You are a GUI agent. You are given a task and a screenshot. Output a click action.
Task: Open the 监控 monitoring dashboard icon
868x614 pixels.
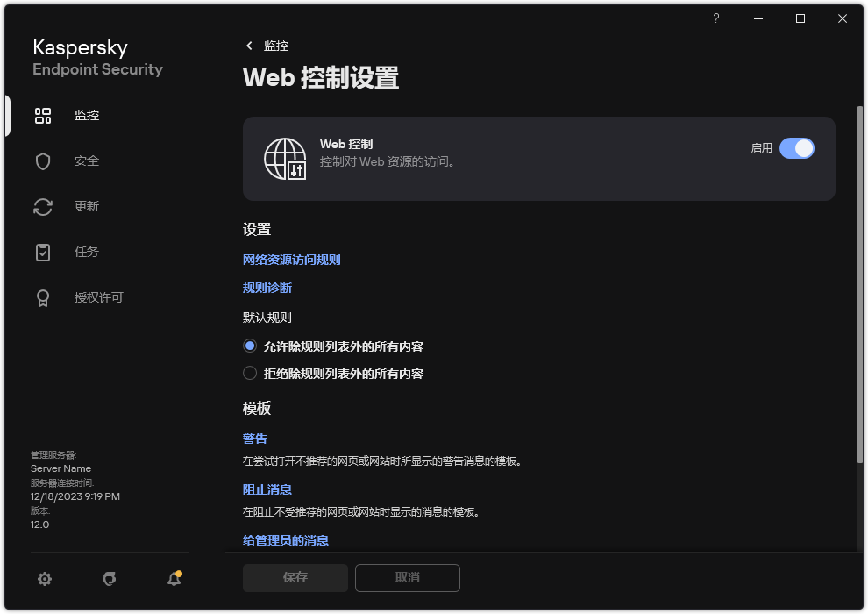click(x=43, y=116)
